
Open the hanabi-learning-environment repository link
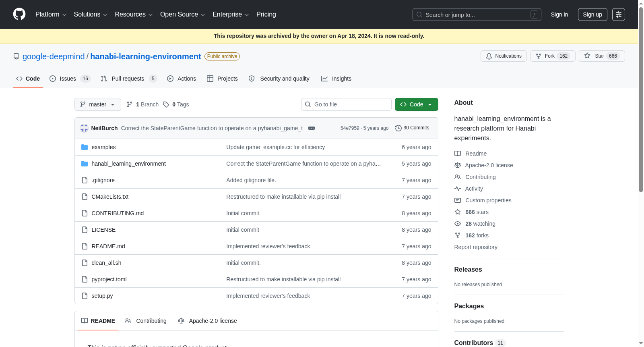click(146, 56)
